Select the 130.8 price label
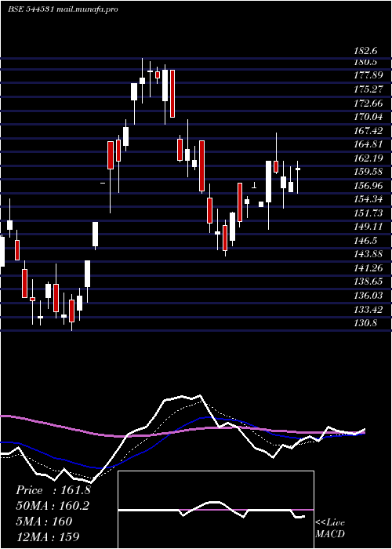The height and width of the screenshot is (549, 392). (x=365, y=323)
